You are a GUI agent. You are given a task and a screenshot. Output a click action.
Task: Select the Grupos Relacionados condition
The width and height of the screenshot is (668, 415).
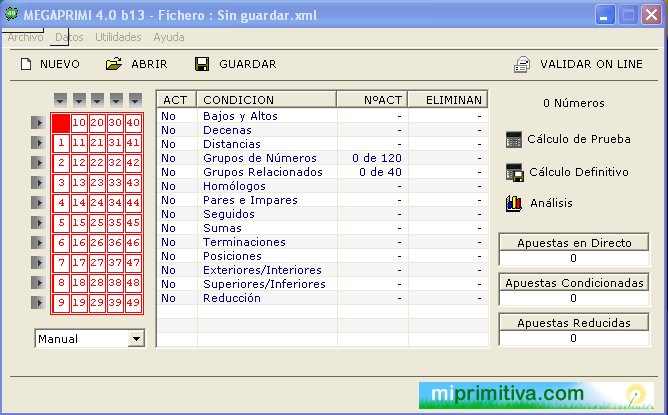coord(322,172)
